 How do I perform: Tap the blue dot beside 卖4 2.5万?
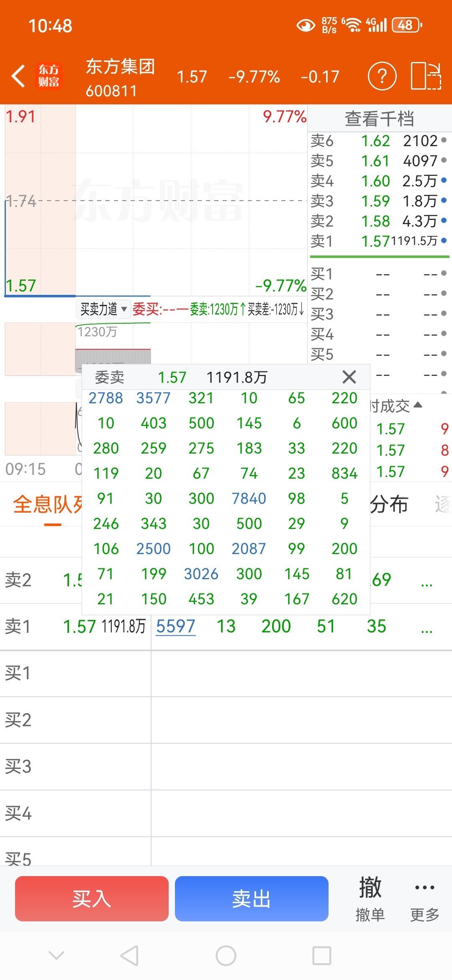(444, 180)
